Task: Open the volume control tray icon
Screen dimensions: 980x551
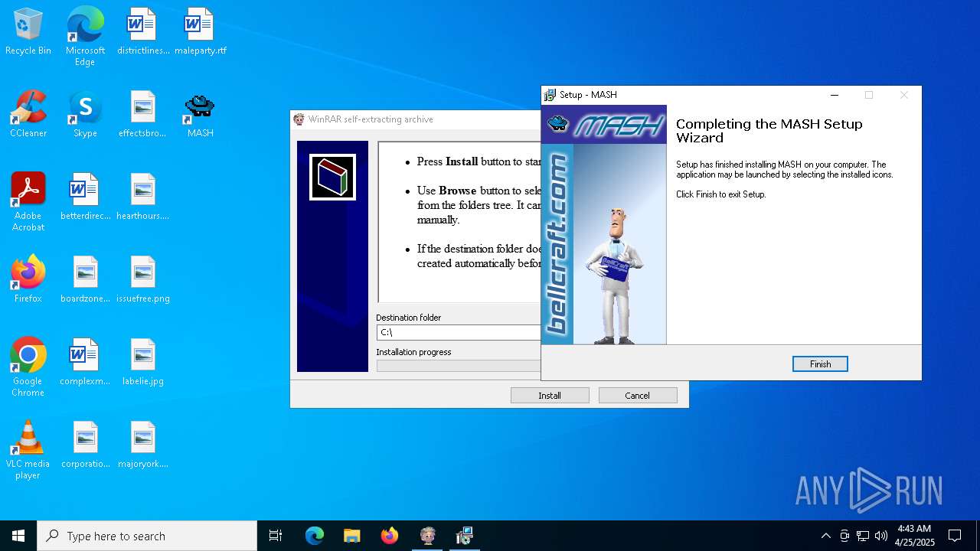Action: (881, 536)
